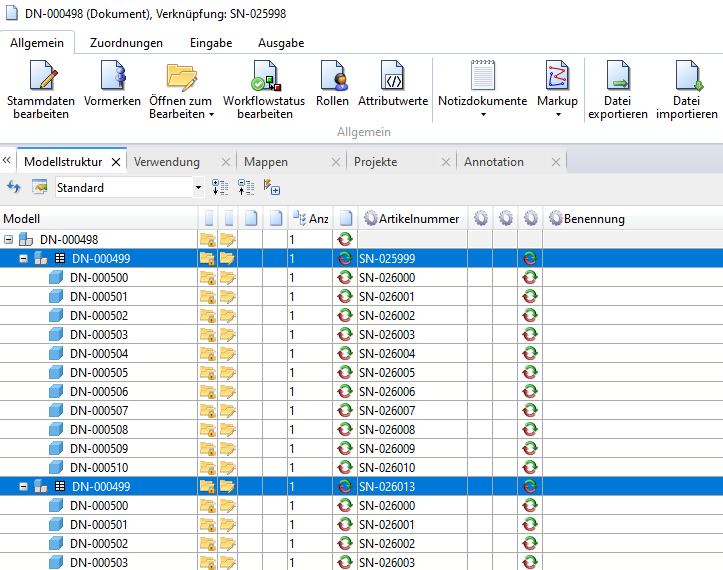Click the Stammdaten bearbeiten icon
The width and height of the screenshot is (723, 570).
41,77
